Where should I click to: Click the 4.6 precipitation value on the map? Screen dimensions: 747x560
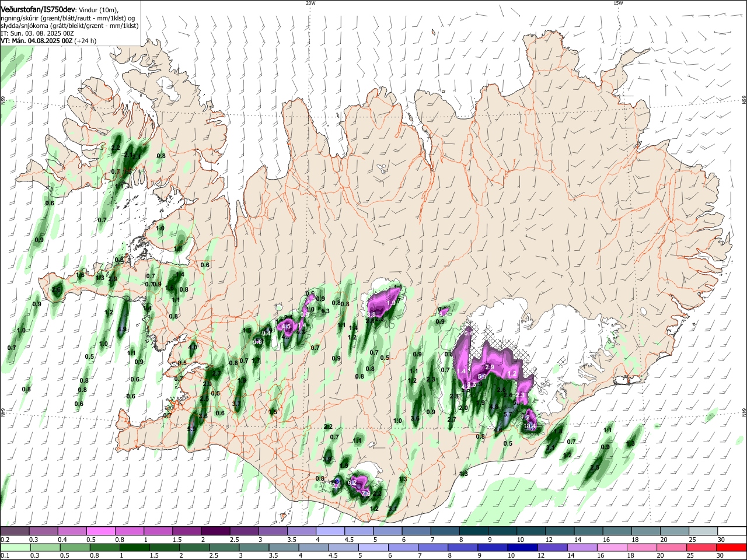[498, 430]
